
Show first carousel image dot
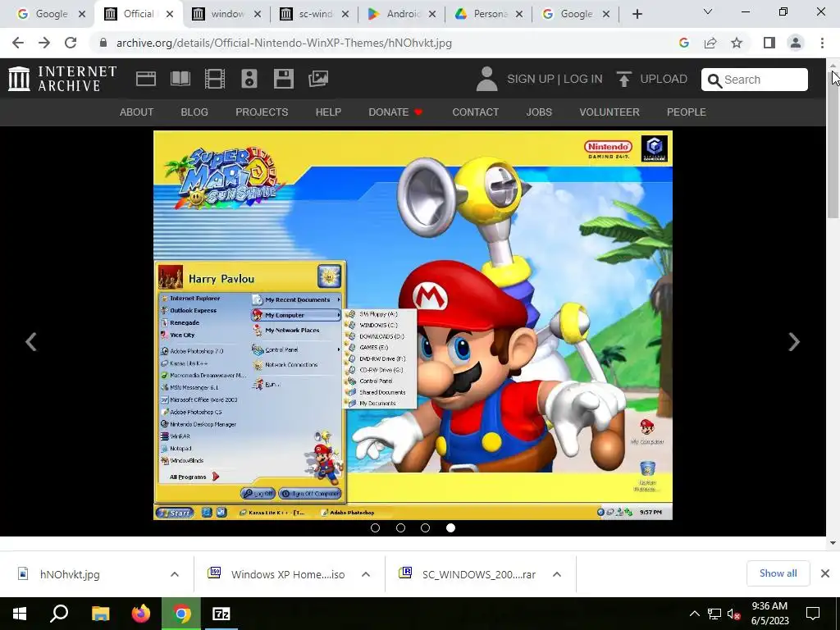pos(375,527)
